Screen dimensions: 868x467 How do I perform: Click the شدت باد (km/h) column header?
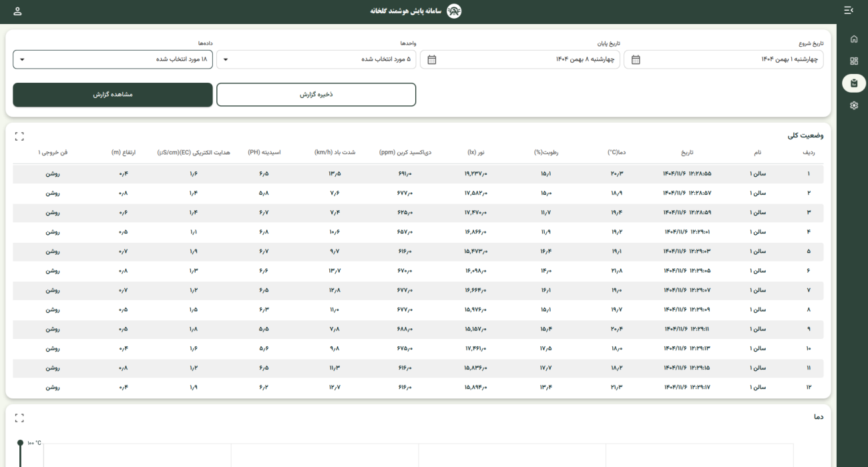pyautogui.click(x=335, y=153)
